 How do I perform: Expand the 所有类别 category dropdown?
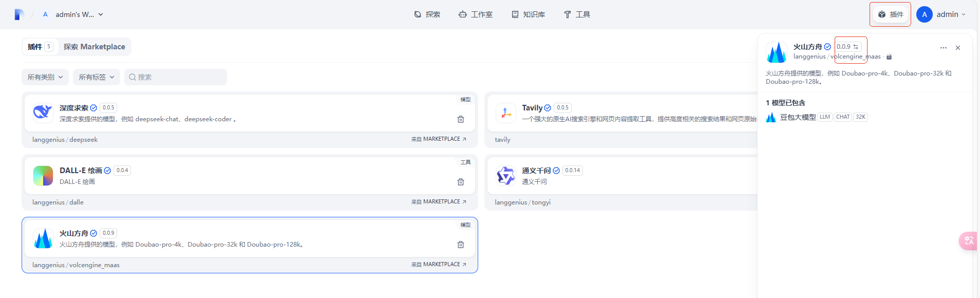click(x=45, y=77)
